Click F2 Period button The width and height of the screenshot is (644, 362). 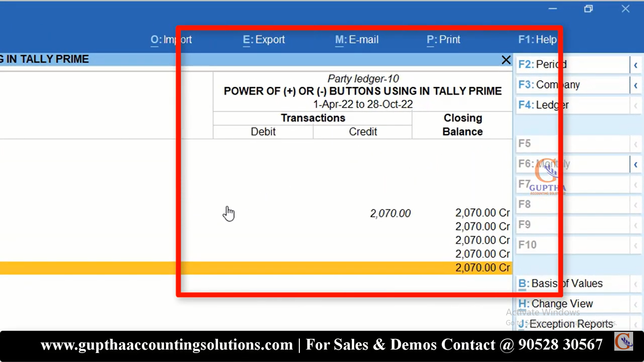pyautogui.click(x=573, y=65)
